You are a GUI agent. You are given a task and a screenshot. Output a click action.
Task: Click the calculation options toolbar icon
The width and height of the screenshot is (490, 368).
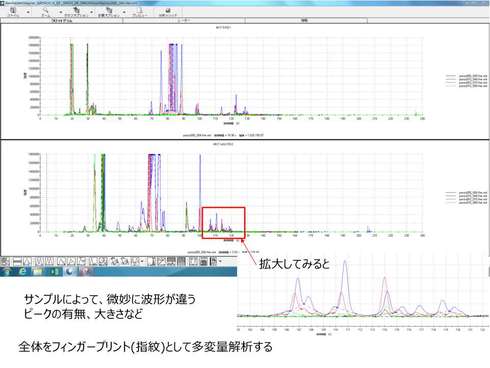[x=109, y=11]
